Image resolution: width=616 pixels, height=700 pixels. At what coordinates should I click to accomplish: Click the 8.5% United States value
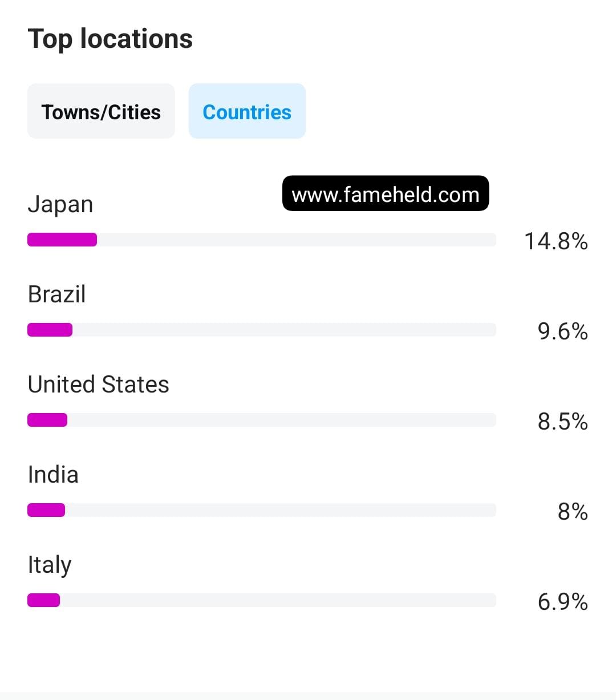(563, 421)
